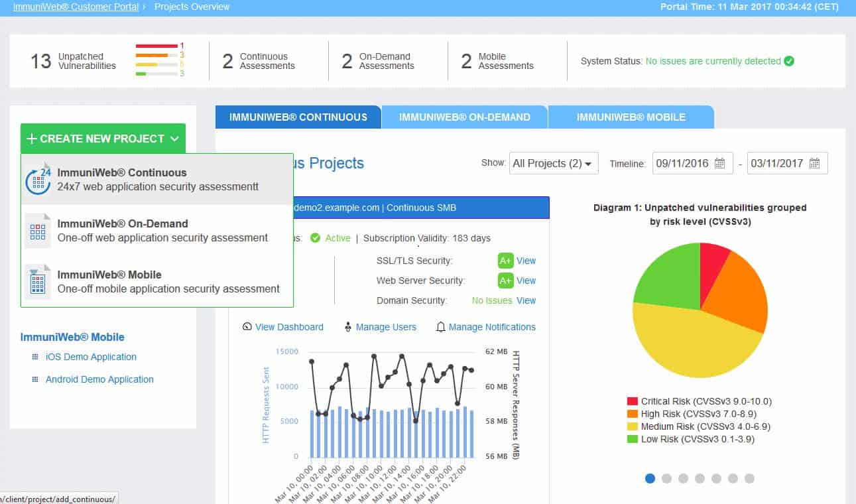This screenshot has height=504, width=856.
Task: Select the seventh diagram carousel dot
Action: pos(749,478)
